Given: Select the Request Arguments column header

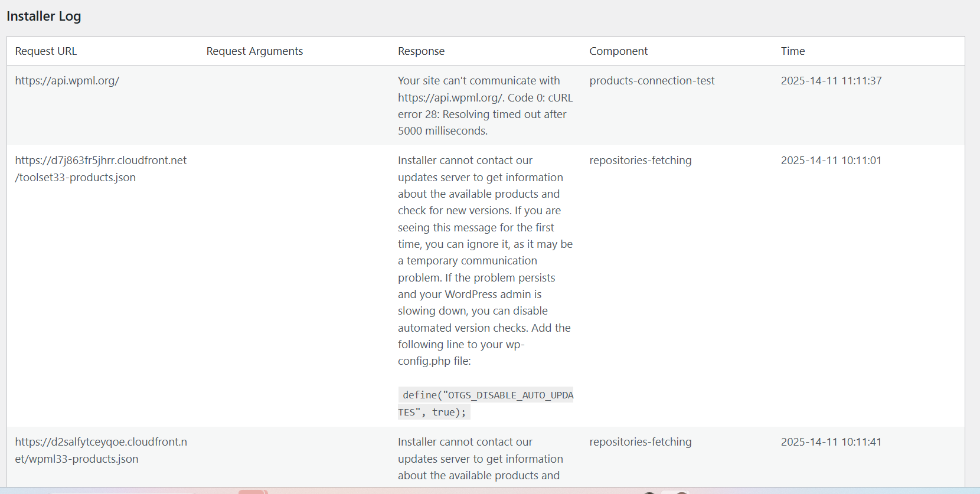Looking at the screenshot, I should tap(254, 51).
